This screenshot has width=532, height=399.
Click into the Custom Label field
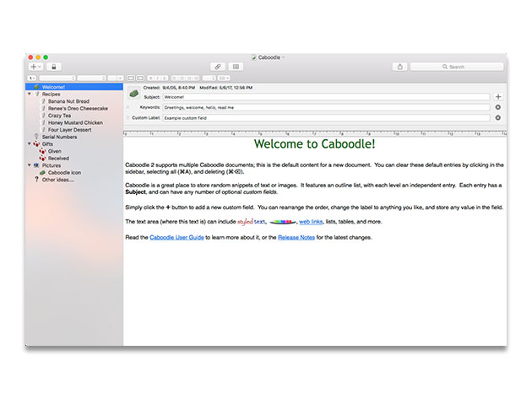click(x=327, y=118)
